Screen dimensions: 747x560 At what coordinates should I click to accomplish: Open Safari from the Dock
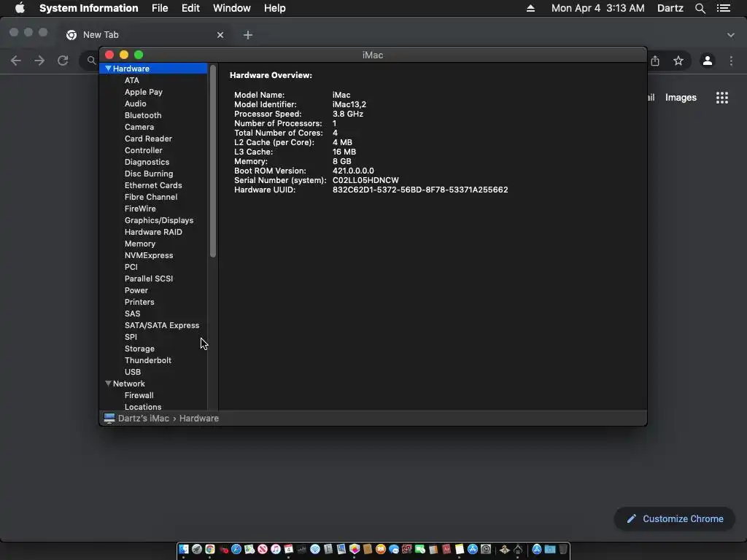click(x=236, y=549)
